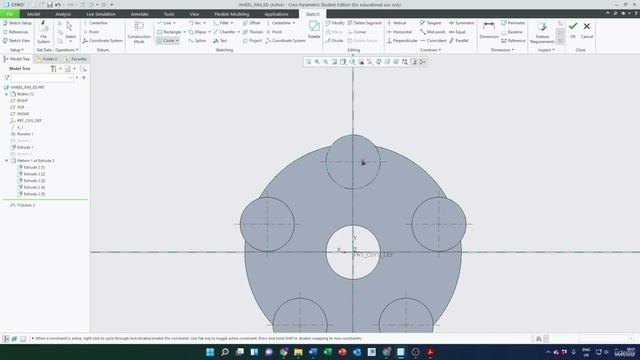Click the Perimeter dimension tool
Screen dimensions: 640x360
513,23
